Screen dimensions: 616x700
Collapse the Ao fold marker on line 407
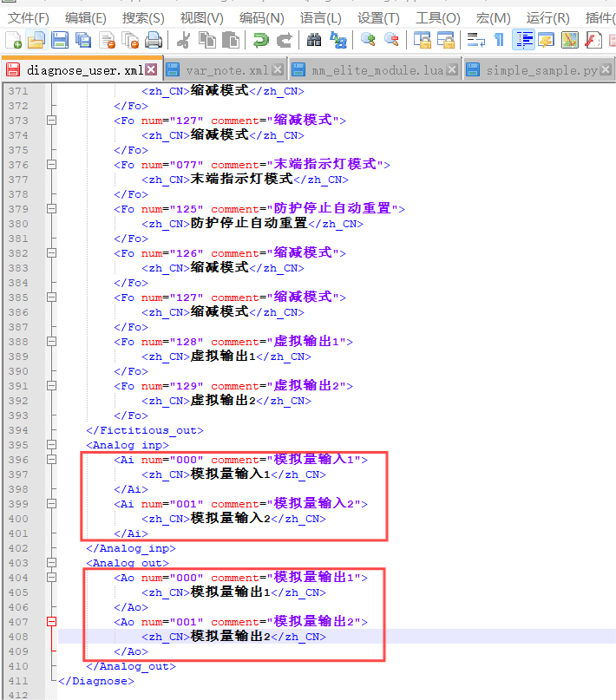52,622
